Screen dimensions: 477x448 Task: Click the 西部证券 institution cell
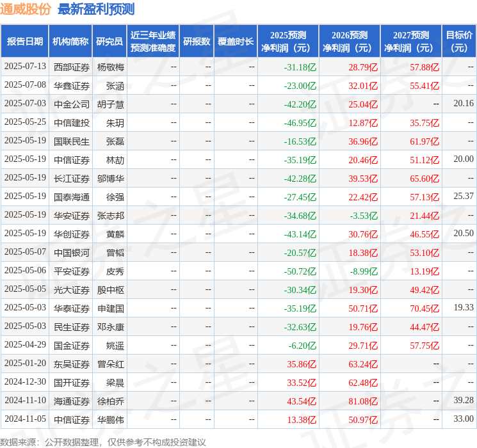[x=72, y=67]
